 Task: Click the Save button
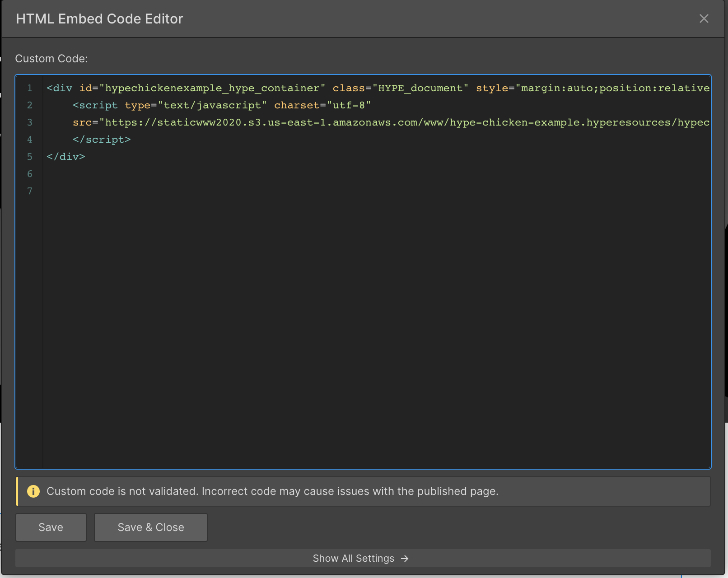click(x=51, y=527)
